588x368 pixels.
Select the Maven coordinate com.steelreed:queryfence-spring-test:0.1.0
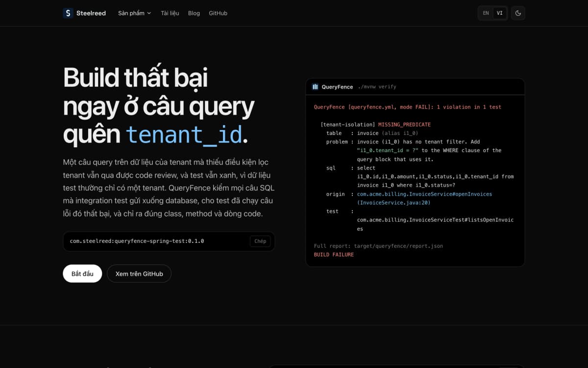click(x=137, y=241)
